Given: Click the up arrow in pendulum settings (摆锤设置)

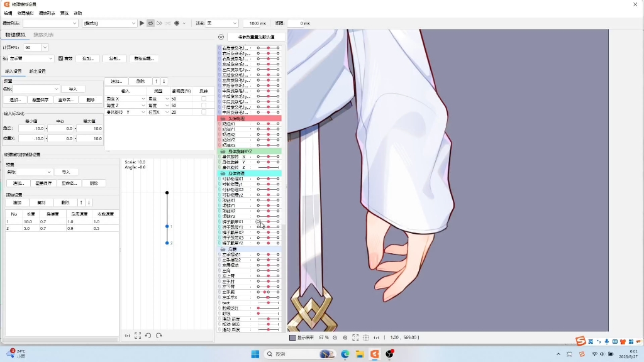Looking at the screenshot, I should click(81, 202).
